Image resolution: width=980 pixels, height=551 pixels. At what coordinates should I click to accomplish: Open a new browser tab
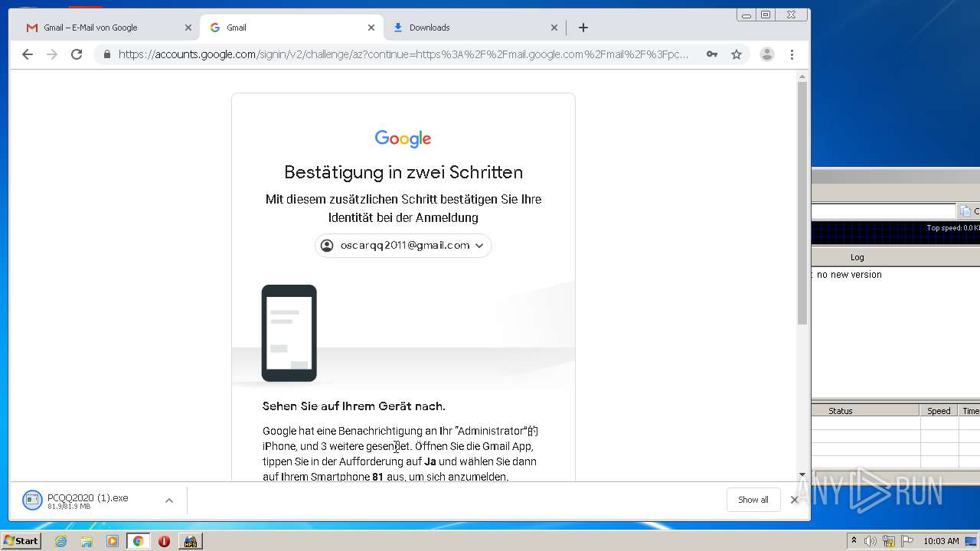tap(583, 28)
